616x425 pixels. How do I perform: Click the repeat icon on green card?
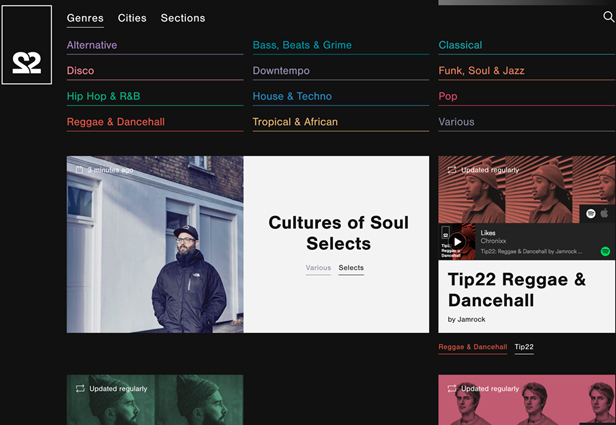(80, 388)
